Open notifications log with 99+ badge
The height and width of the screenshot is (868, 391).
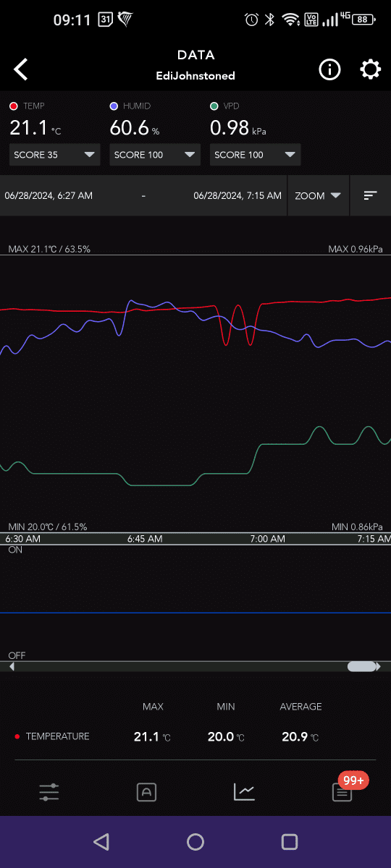[342, 792]
